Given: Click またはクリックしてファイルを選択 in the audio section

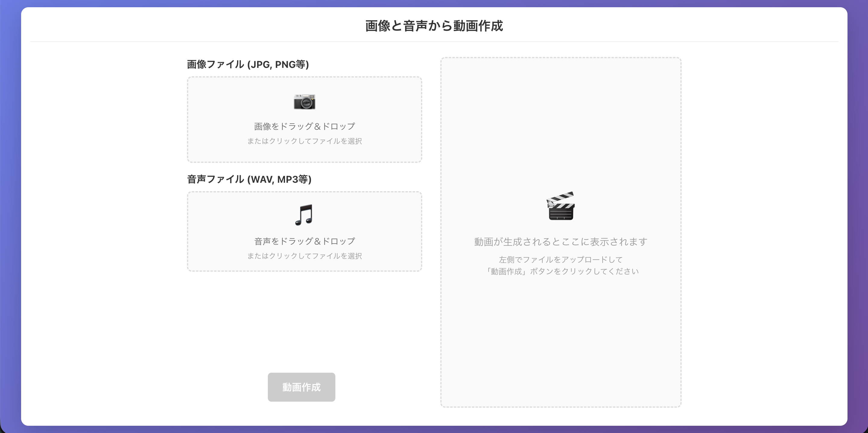Looking at the screenshot, I should coord(304,256).
